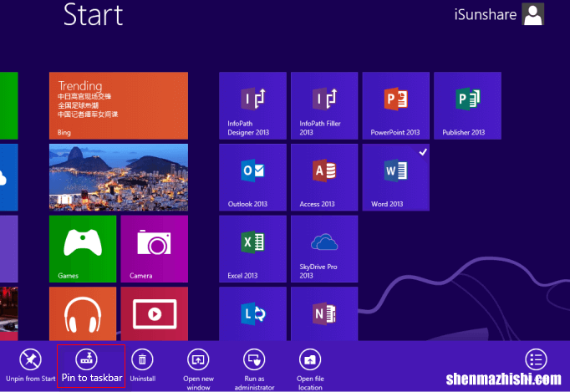Open the SkyDrive Pro 2013 tile
570x392 pixels.
tap(324, 249)
